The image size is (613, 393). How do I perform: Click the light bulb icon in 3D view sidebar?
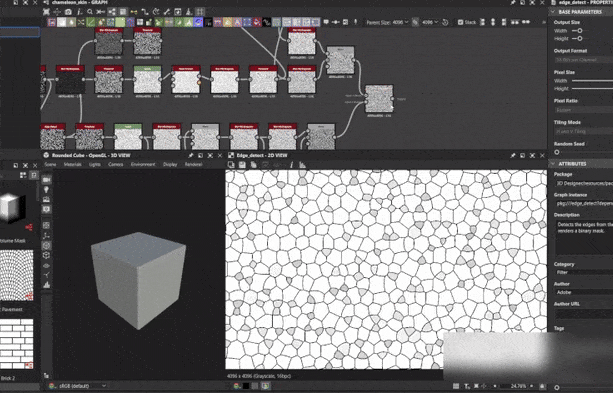(46, 190)
